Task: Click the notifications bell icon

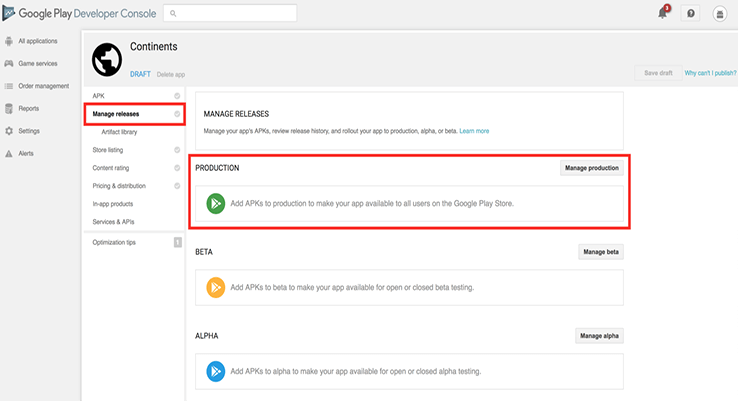Action: point(662,13)
